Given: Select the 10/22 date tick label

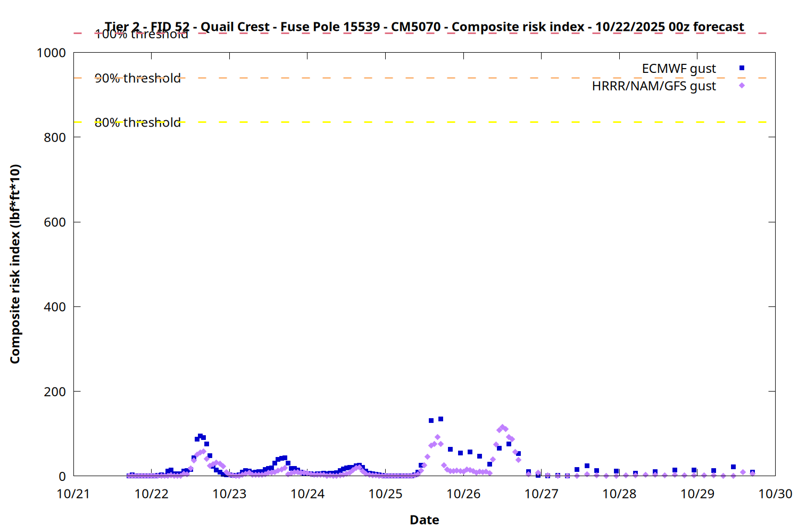Looking at the screenshot, I should 152,494.
